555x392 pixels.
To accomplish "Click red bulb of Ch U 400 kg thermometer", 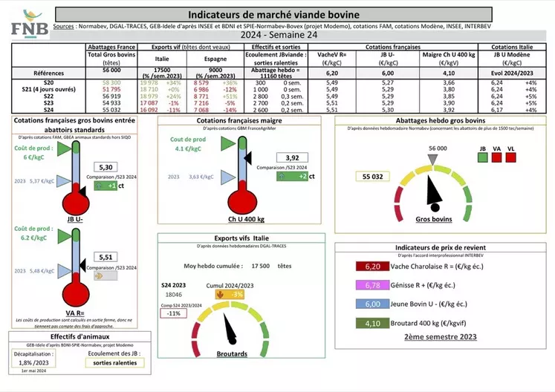I will [x=242, y=201].
